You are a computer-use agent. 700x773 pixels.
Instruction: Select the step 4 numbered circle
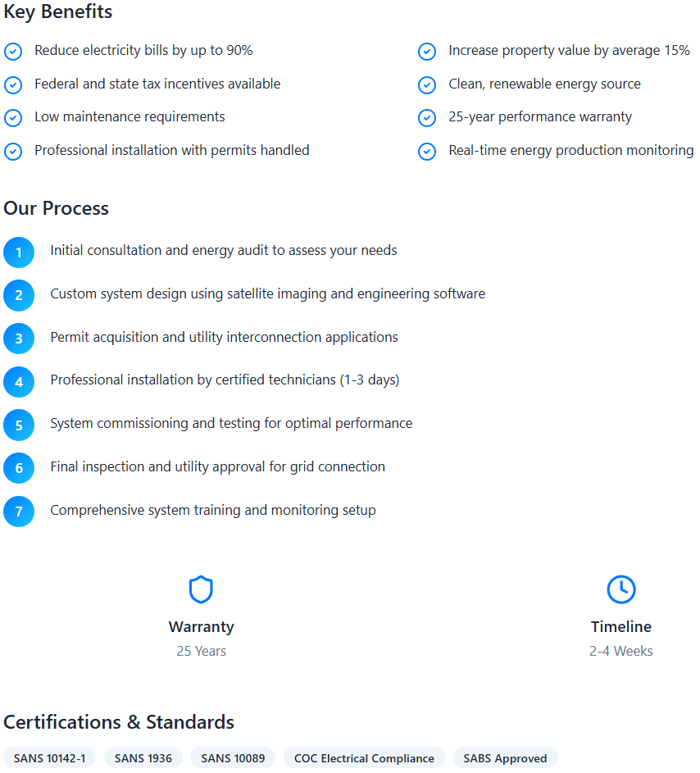pyautogui.click(x=19, y=381)
